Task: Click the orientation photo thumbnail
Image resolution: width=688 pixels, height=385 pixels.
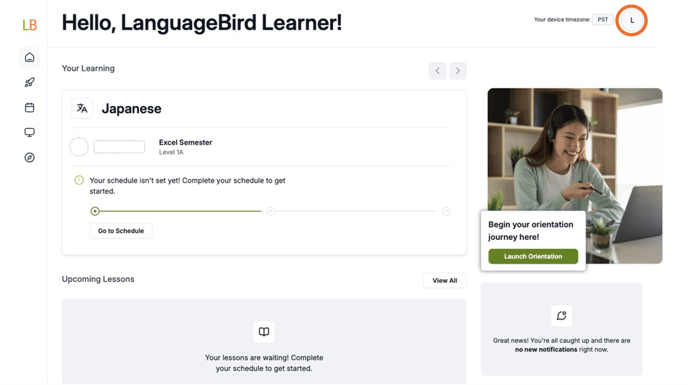Action: pos(575,176)
